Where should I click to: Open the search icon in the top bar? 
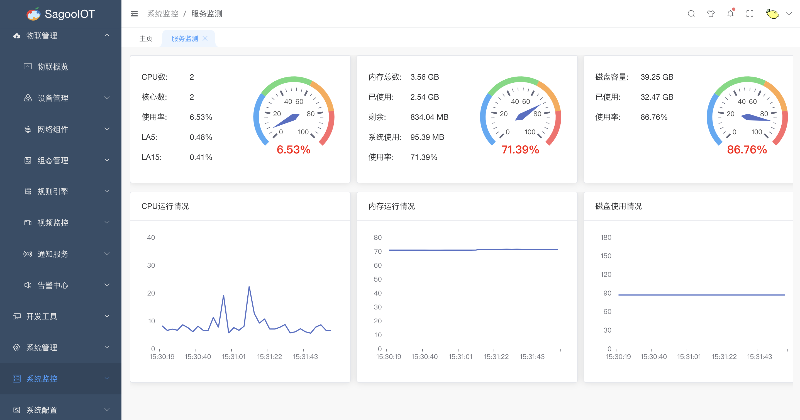pyautogui.click(x=691, y=14)
